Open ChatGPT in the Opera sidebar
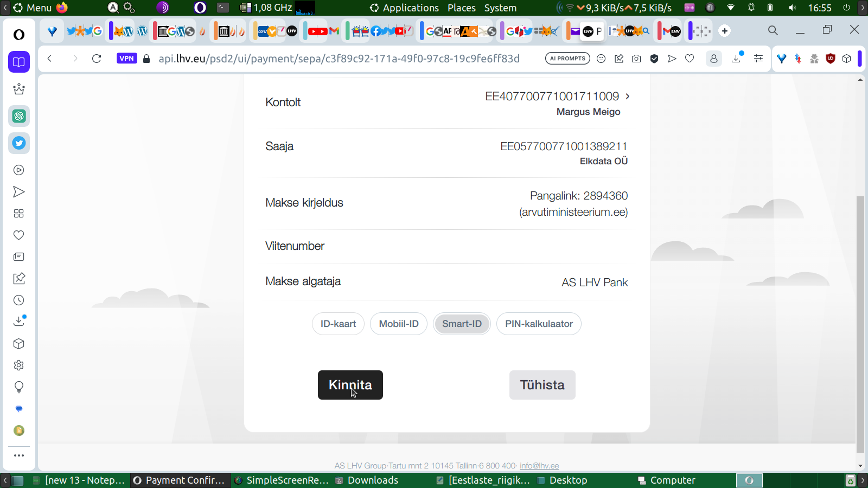Viewport: 868px width, 488px height. (19, 116)
